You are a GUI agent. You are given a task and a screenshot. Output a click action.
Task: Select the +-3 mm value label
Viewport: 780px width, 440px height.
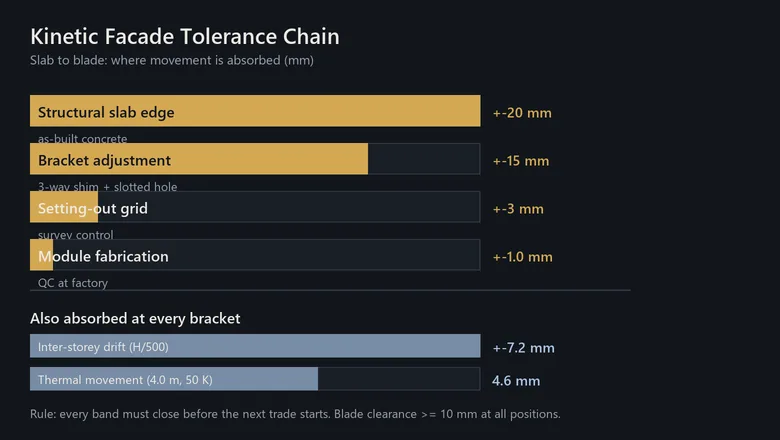click(x=518, y=209)
